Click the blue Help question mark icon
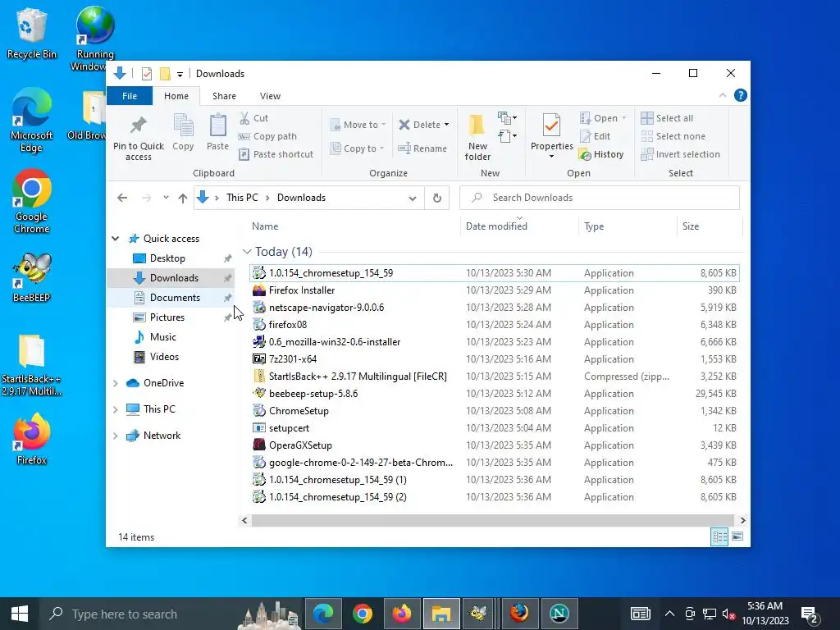The height and width of the screenshot is (630, 840). click(741, 95)
